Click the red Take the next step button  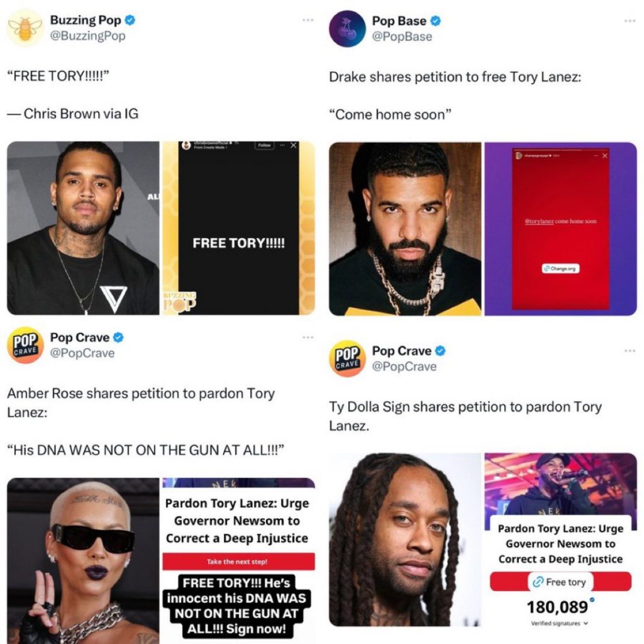pyautogui.click(x=238, y=562)
